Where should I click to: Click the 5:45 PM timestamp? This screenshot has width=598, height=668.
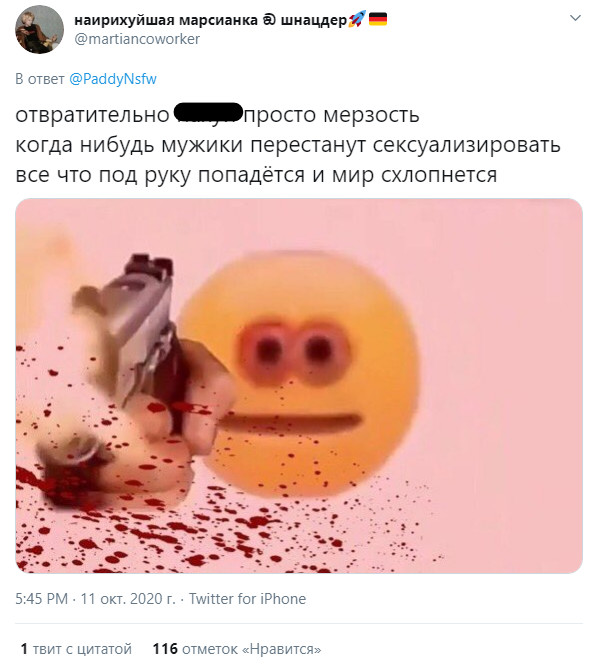(x=42, y=599)
